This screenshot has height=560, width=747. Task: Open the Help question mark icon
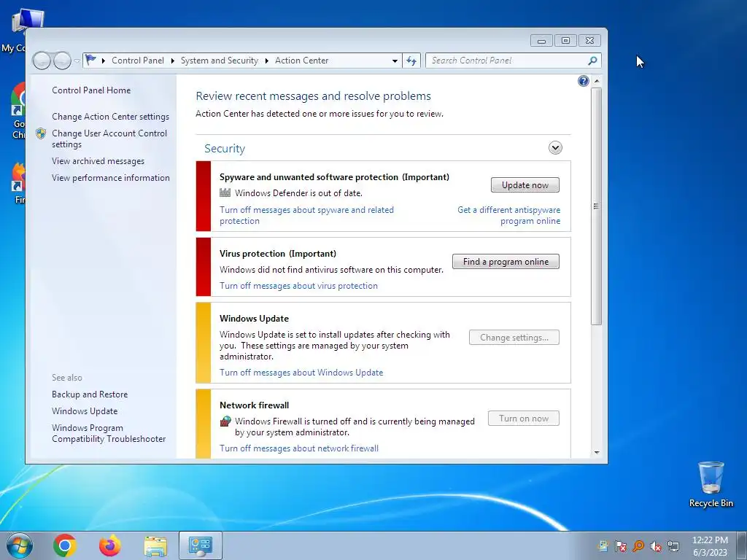point(583,81)
